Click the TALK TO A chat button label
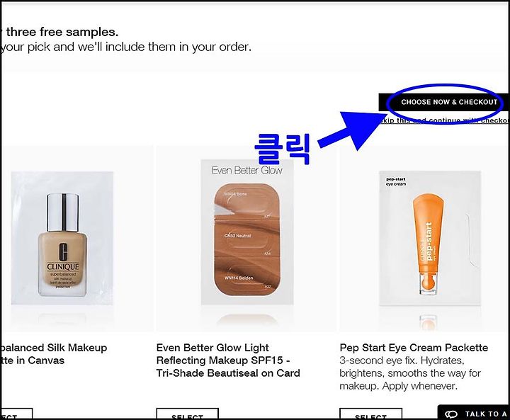510x420 pixels. point(486,414)
